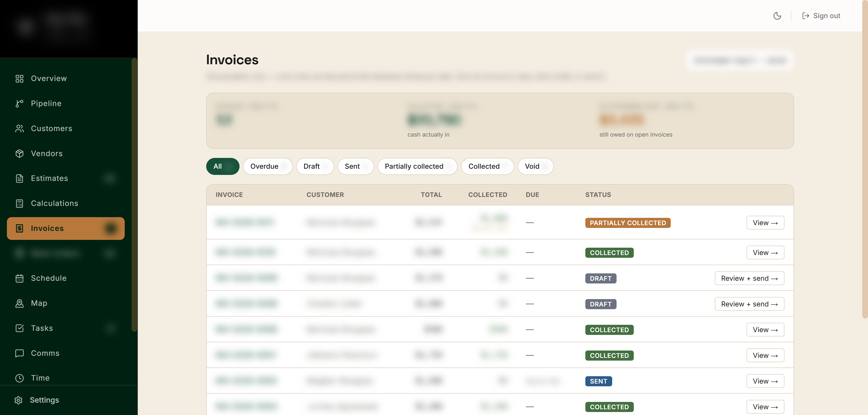Click the Pipeline branch icon
Viewport: 868px width, 415px height.
click(x=20, y=104)
